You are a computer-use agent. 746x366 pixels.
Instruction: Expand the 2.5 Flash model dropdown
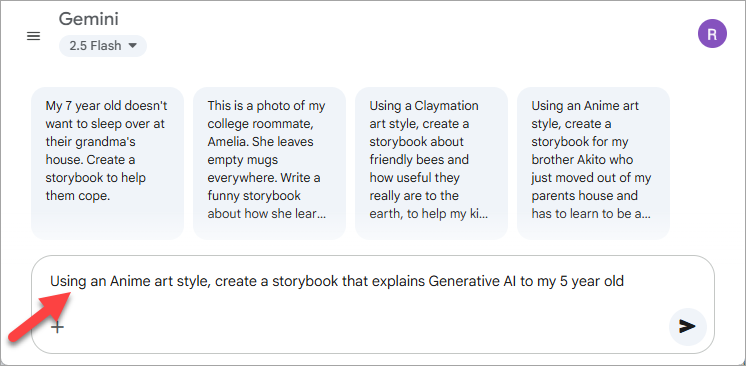[103, 46]
